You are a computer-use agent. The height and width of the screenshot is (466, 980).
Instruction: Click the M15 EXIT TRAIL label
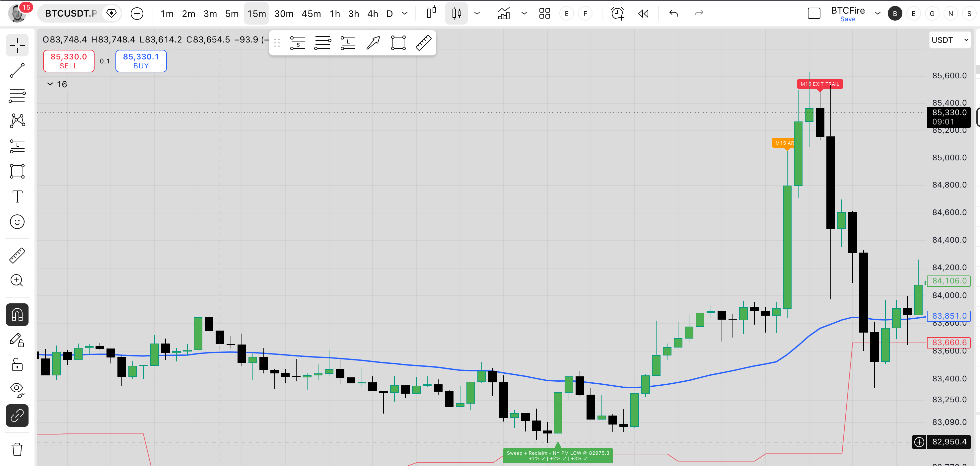(x=820, y=84)
